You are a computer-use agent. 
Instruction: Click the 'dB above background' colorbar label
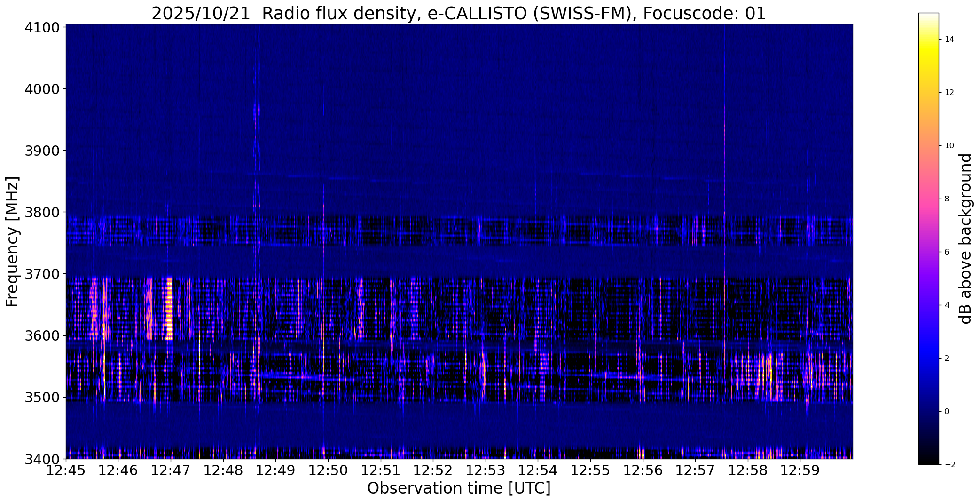pyautogui.click(x=966, y=239)
